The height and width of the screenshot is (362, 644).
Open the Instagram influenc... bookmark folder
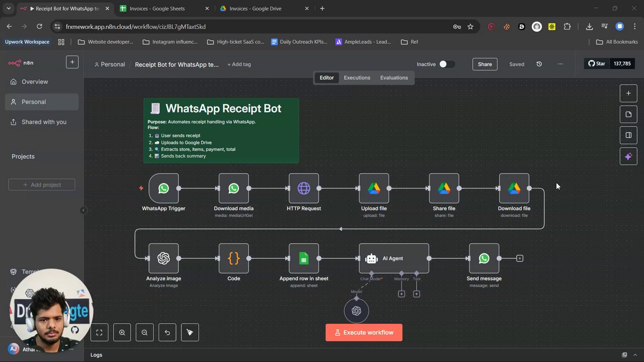point(170,42)
